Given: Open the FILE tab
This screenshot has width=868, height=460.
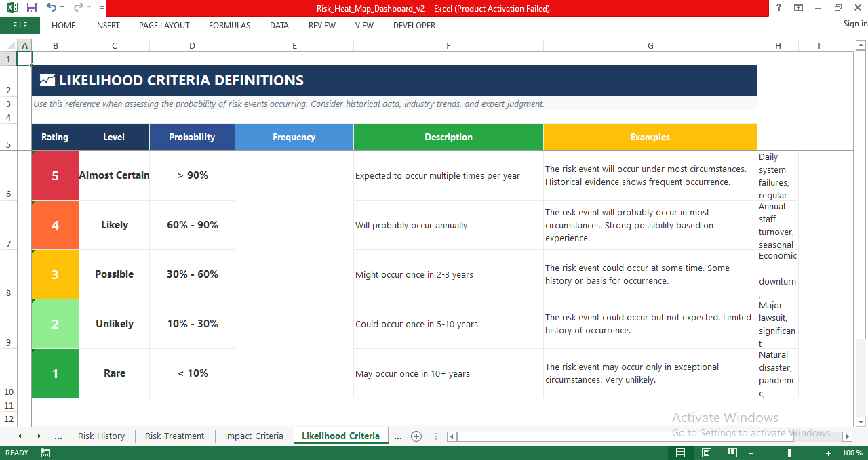Looking at the screenshot, I should 20,26.
